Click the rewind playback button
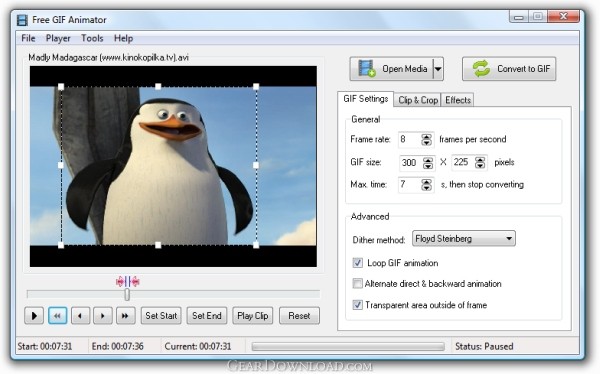Viewport: 600px width, 374px height. coord(57,316)
